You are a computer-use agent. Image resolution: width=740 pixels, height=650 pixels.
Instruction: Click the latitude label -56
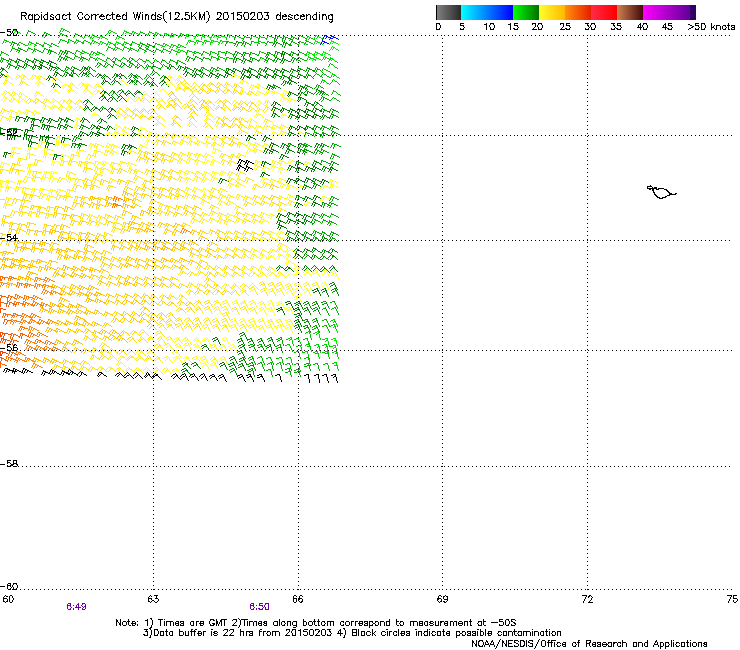click(9, 347)
